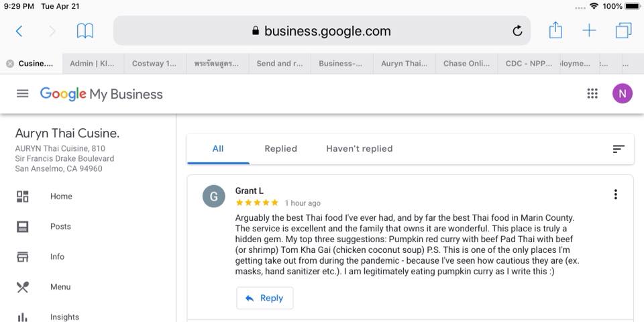This screenshot has height=322, width=644.
Task: Show the All reviews tab
Action: click(x=218, y=149)
